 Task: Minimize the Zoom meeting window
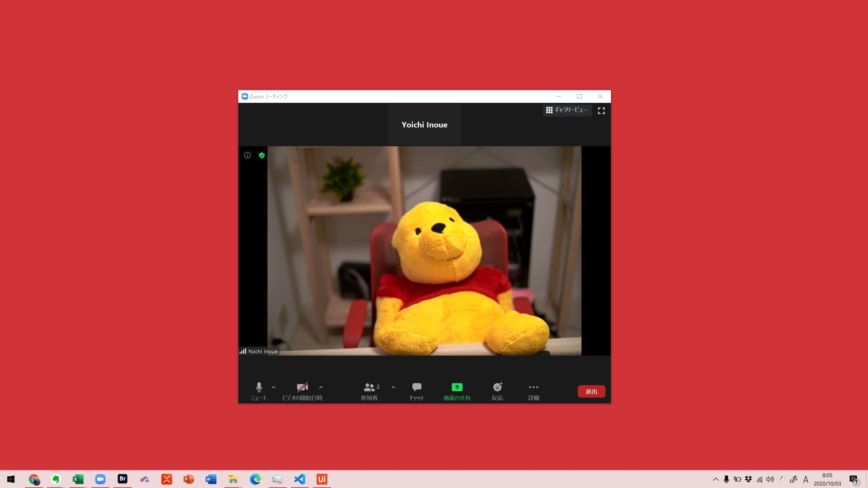[558, 97]
